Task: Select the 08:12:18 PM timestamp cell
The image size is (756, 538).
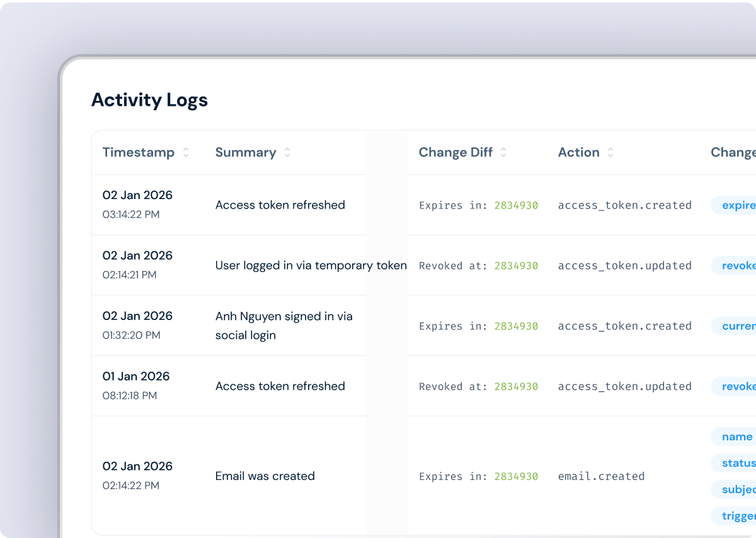Action: pyautogui.click(x=136, y=386)
